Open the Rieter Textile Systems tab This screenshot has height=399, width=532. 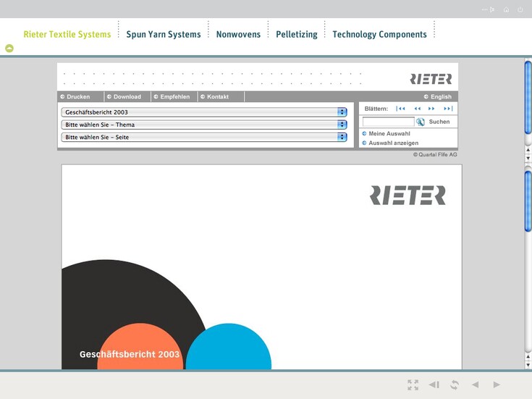point(67,34)
